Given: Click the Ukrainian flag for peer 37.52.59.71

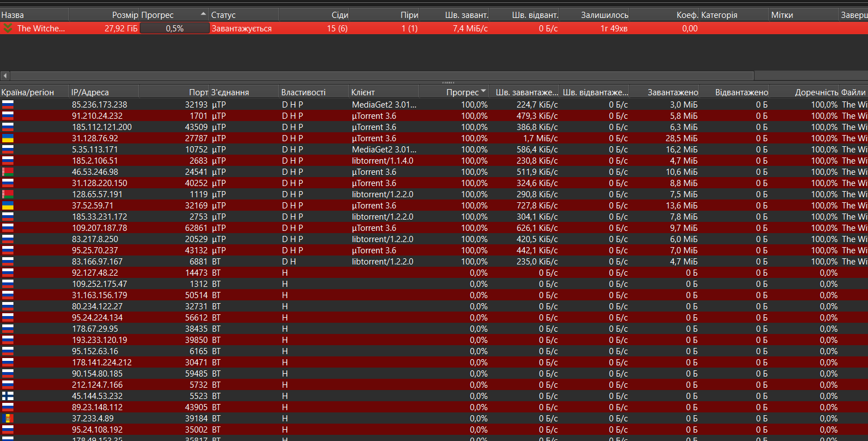Looking at the screenshot, I should (x=8, y=205).
